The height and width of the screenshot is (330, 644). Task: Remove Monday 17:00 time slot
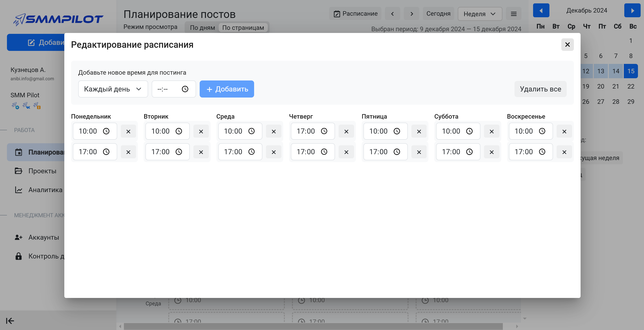click(x=128, y=152)
